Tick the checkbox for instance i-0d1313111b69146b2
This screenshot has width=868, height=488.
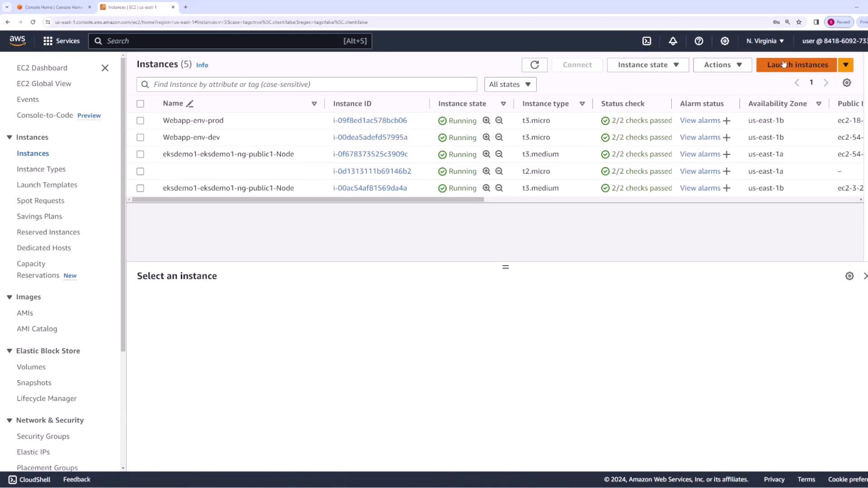pyautogui.click(x=140, y=171)
